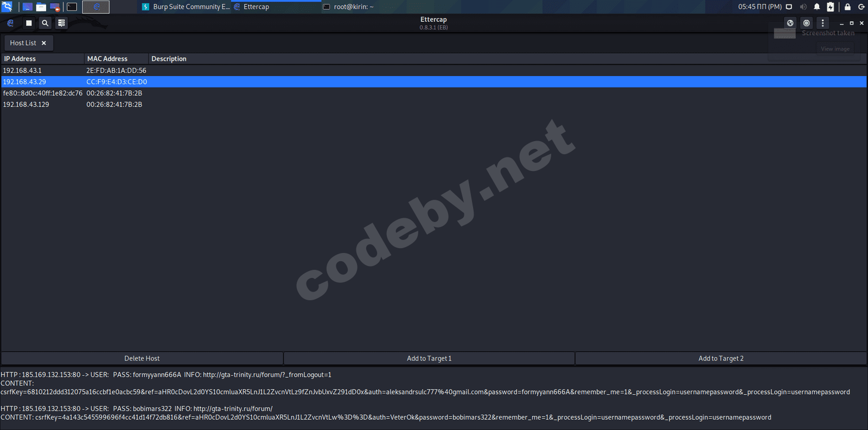Click View image in the screenshot notification
868x430 pixels.
(835, 49)
